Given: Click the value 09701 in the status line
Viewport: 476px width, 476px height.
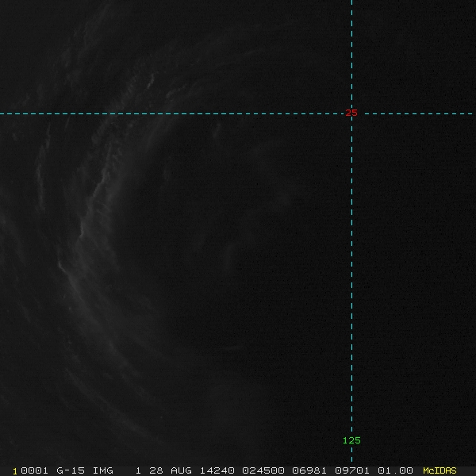Looking at the screenshot, I should (x=352, y=470).
